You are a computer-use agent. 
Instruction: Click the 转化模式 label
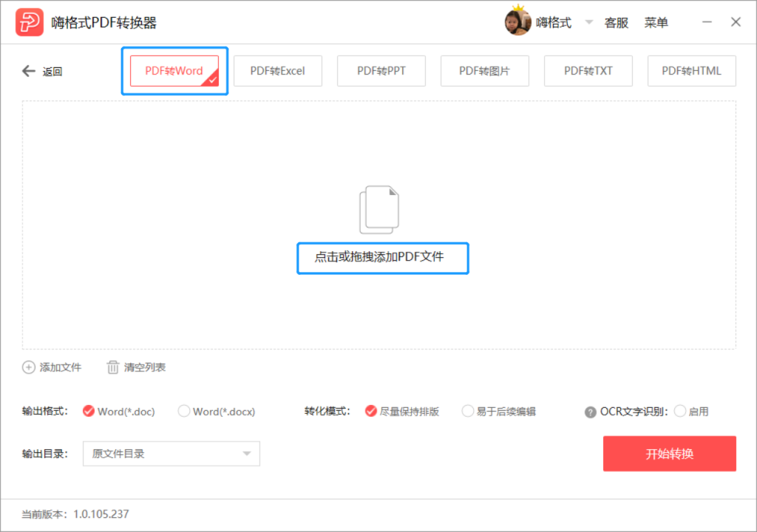327,412
